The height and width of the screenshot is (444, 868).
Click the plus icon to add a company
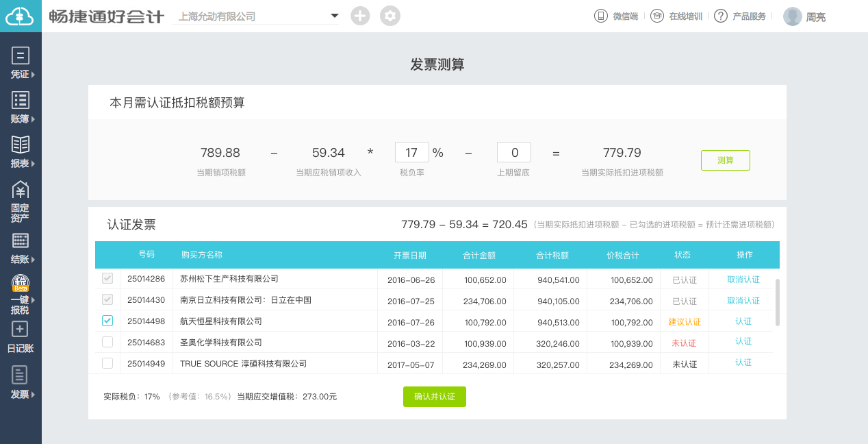pyautogui.click(x=360, y=16)
